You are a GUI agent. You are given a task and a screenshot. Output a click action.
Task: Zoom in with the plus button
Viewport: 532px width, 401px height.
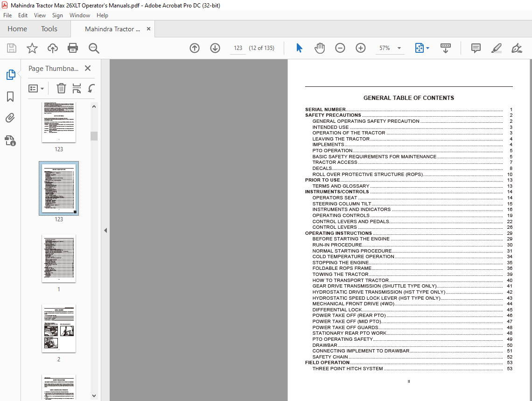361,48
